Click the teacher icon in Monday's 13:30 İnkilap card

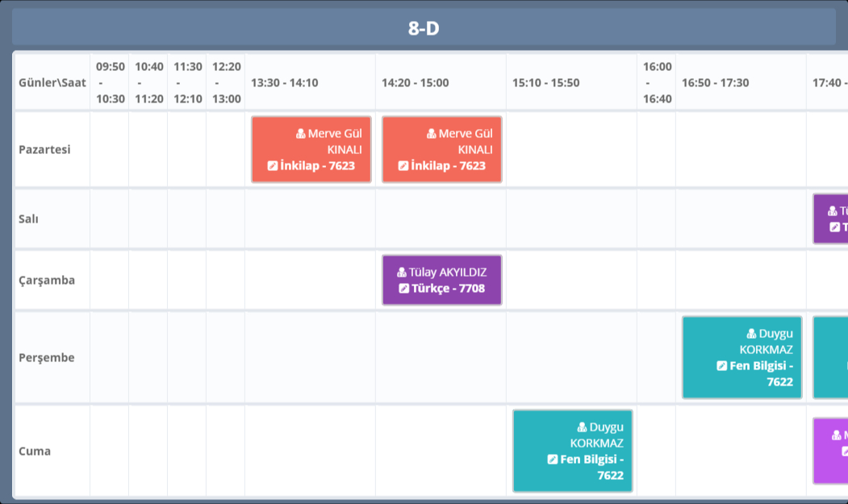click(301, 134)
